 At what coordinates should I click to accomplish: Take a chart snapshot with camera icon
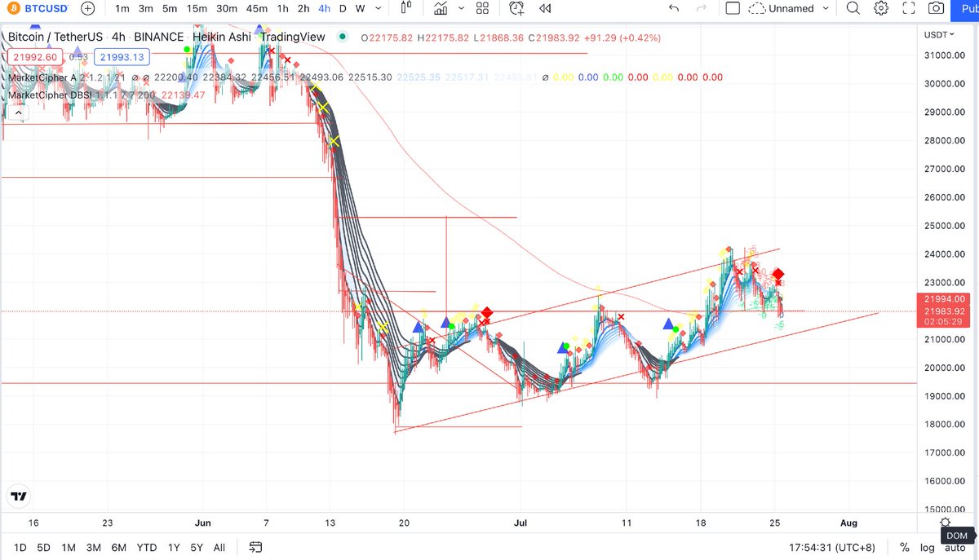click(x=937, y=8)
